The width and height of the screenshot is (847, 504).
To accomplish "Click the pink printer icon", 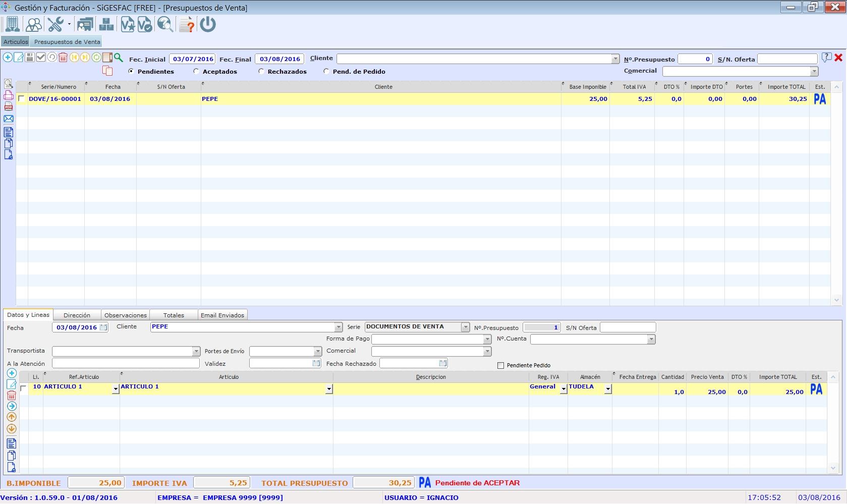I will (x=9, y=95).
